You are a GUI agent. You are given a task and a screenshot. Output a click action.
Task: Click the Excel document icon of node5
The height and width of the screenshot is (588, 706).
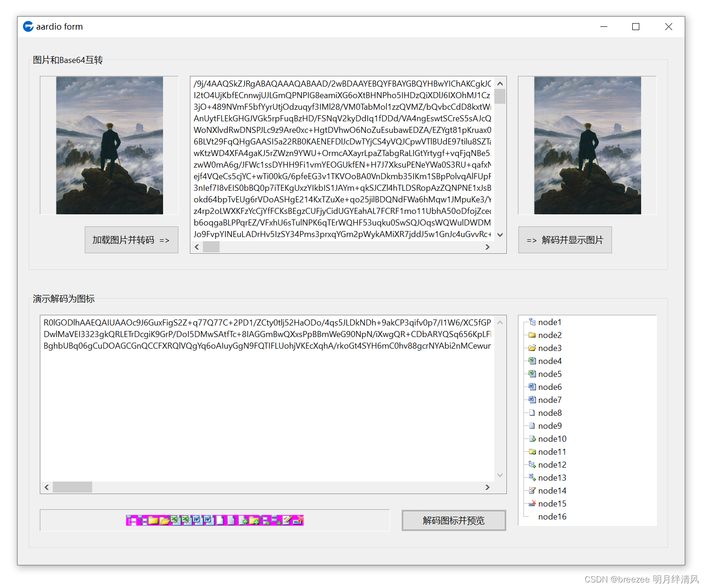pos(532,374)
